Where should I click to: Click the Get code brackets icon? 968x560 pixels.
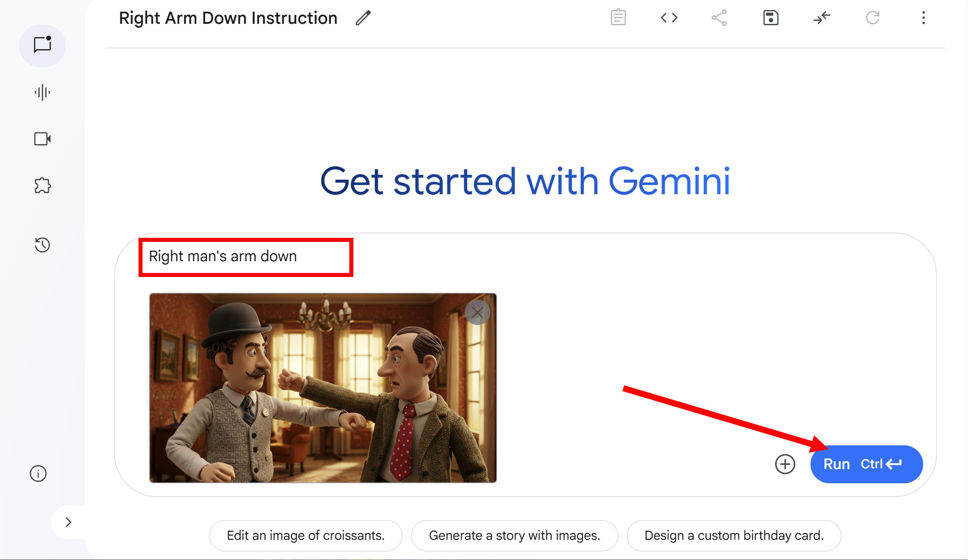[669, 18]
